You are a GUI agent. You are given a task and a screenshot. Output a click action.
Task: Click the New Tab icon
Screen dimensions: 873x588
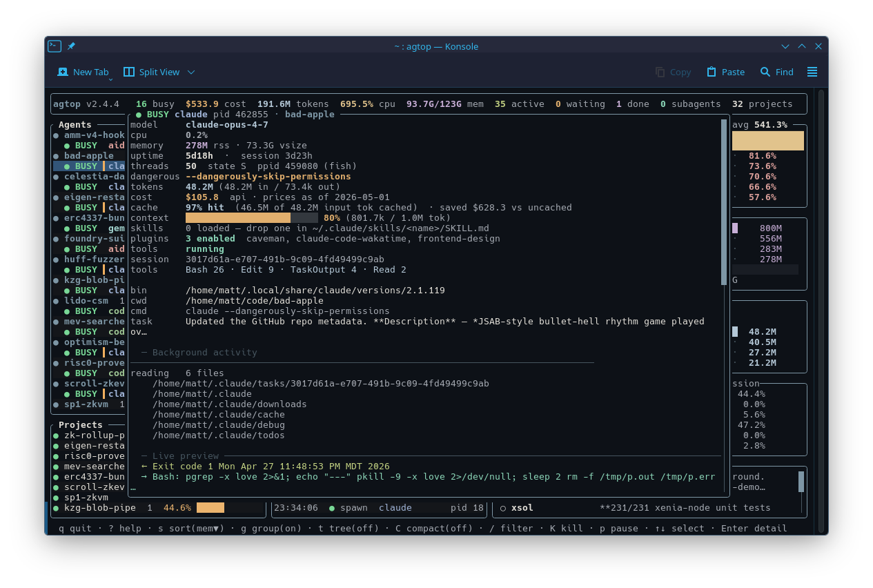(x=63, y=72)
